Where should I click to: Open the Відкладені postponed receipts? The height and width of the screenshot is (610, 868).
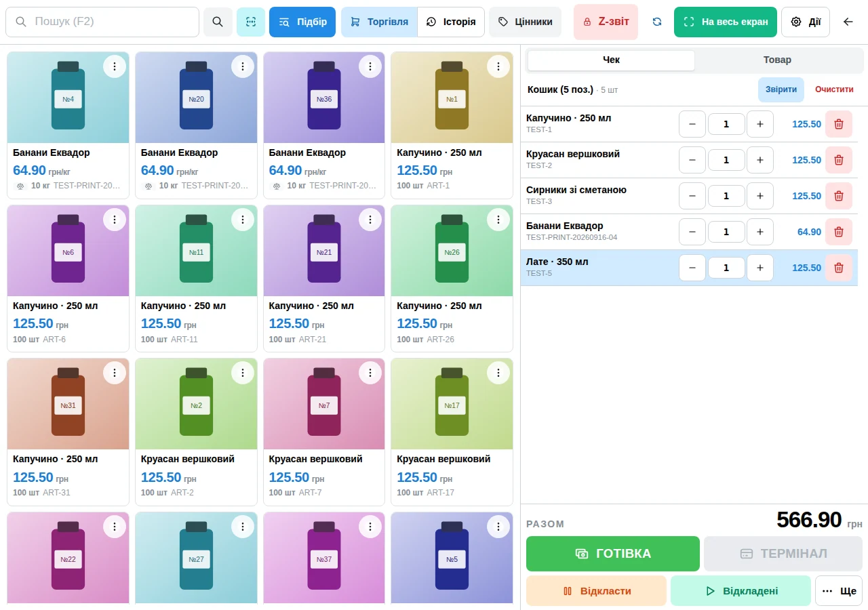click(x=741, y=591)
